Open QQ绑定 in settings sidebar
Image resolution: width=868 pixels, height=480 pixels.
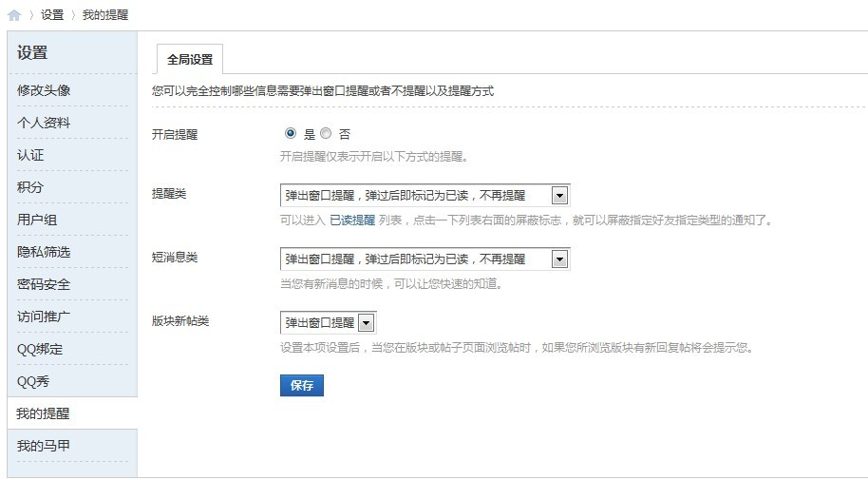[x=40, y=349]
